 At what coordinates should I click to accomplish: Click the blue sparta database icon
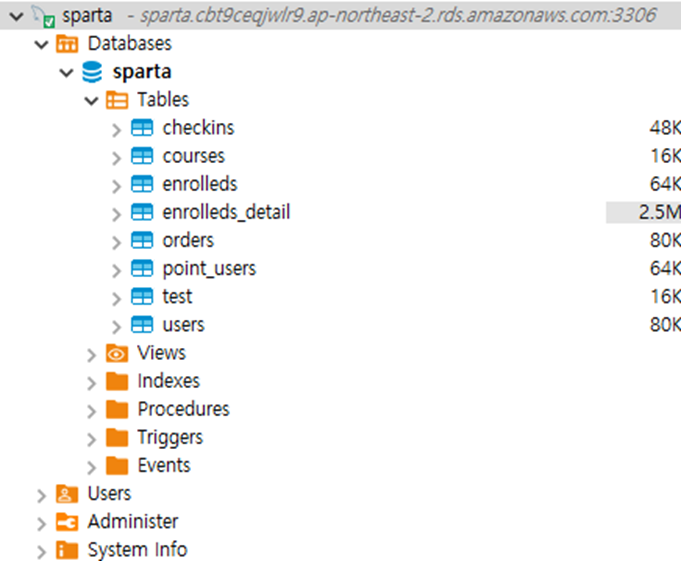(92, 72)
